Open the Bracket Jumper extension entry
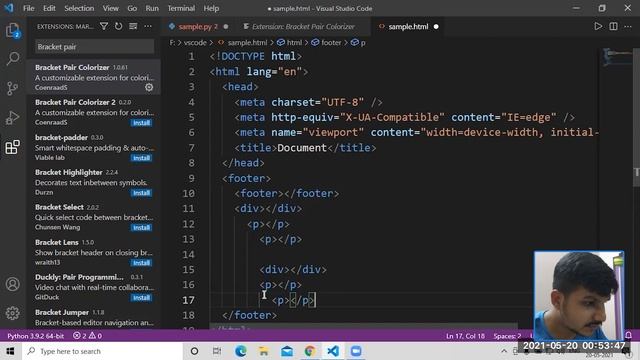This screenshot has width=640, height=360. (94, 318)
